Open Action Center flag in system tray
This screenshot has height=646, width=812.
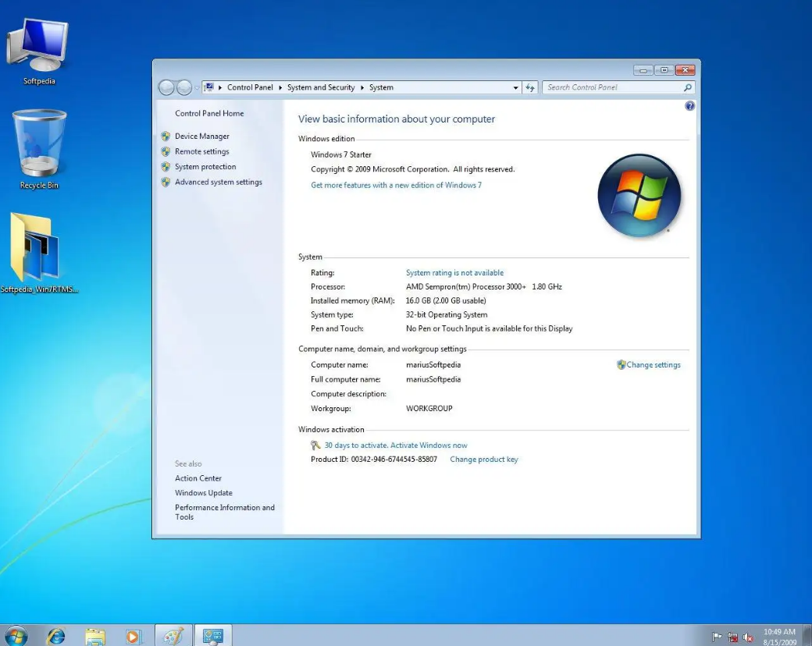(x=717, y=637)
